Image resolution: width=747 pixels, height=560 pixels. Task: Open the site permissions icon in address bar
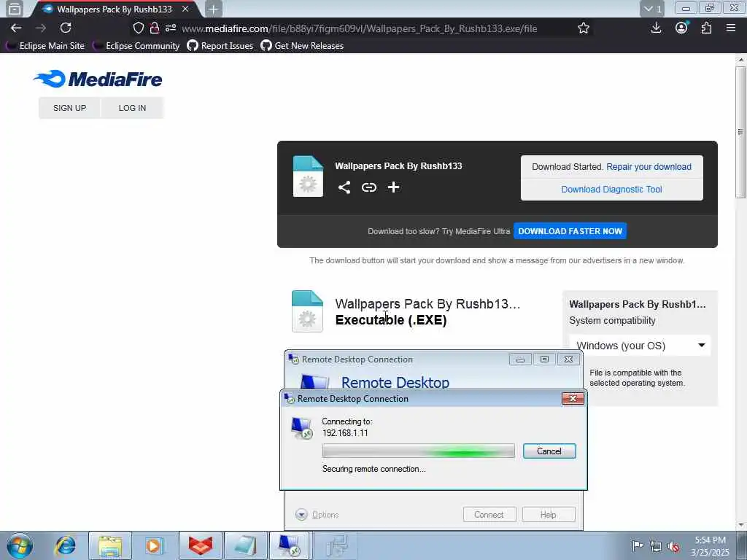(171, 28)
